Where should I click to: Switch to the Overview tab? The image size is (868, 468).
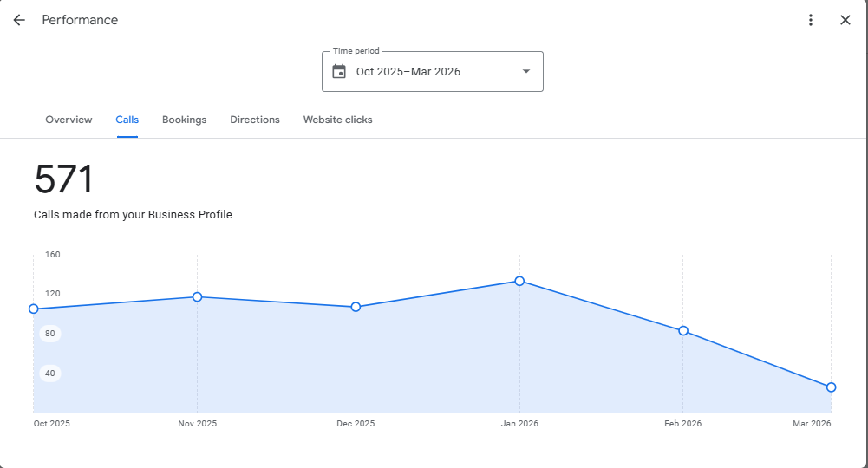[69, 120]
